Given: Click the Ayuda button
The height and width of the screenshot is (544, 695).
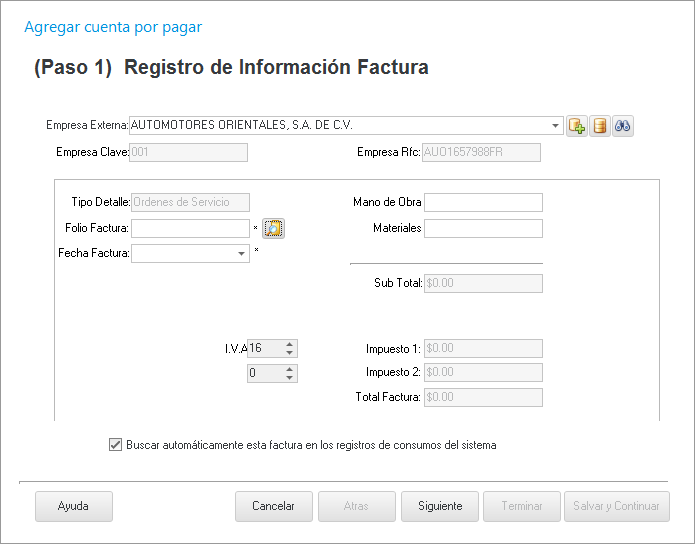Looking at the screenshot, I should (x=73, y=506).
